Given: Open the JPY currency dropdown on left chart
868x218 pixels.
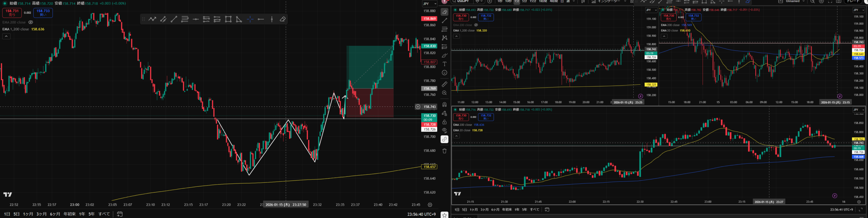Looking at the screenshot, I should coord(429,4).
